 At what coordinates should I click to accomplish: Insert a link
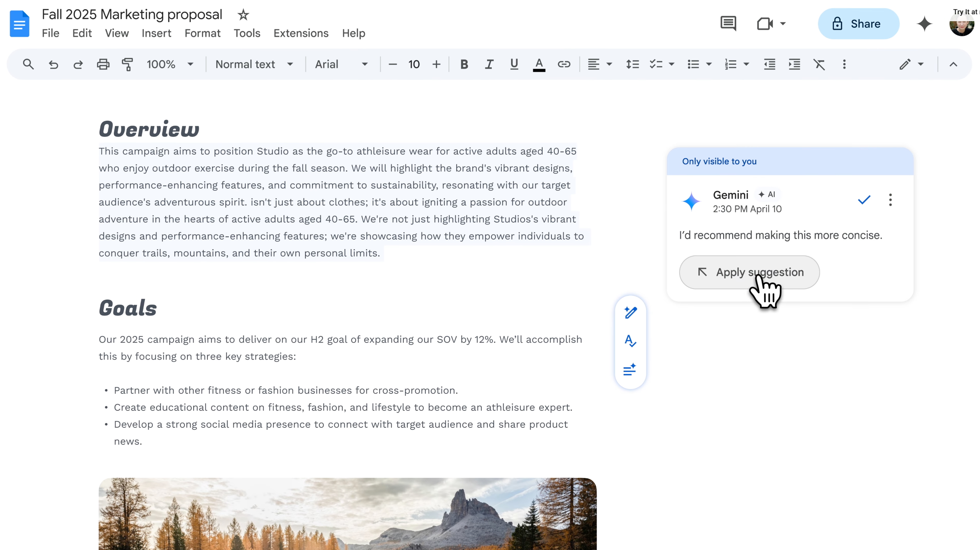563,64
